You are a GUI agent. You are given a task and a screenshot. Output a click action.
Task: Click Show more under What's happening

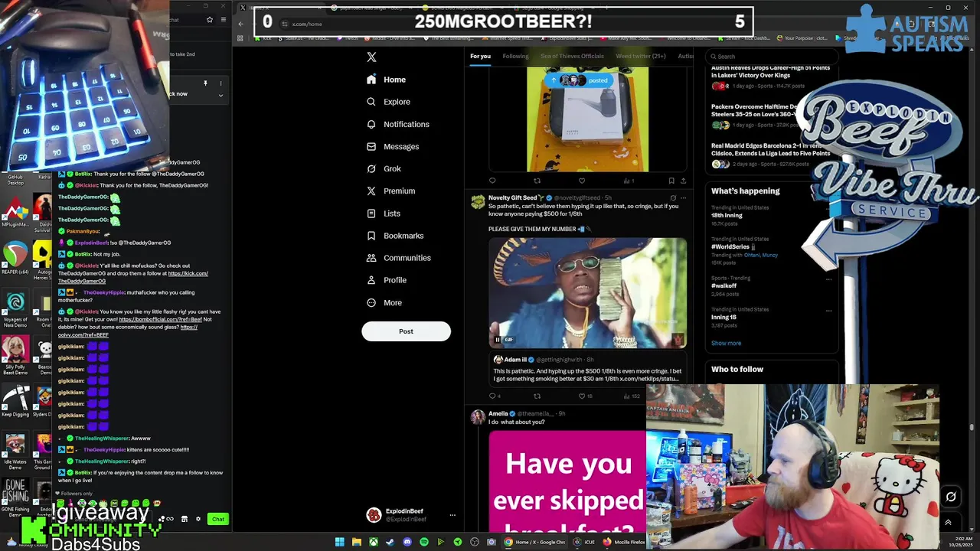(726, 343)
